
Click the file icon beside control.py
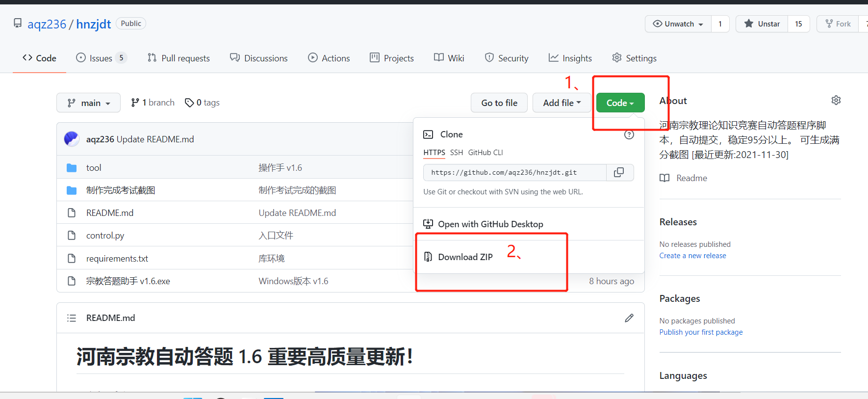coord(72,236)
